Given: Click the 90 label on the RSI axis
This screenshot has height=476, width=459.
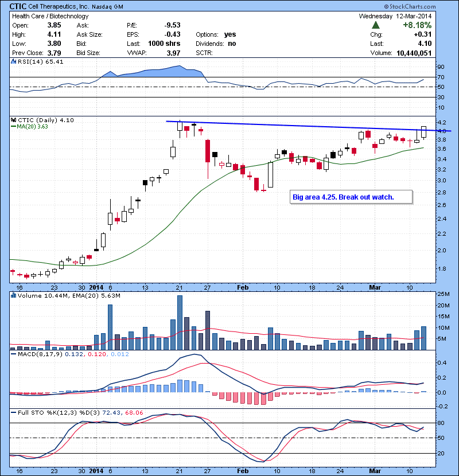Looking at the screenshot, I should pyautogui.click(x=441, y=67).
